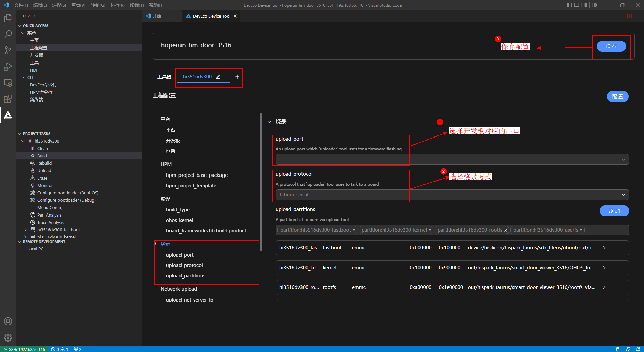Image resolution: width=644 pixels, height=352 pixels.
Task: Click the ports forwarded status item
Action: click(78, 349)
